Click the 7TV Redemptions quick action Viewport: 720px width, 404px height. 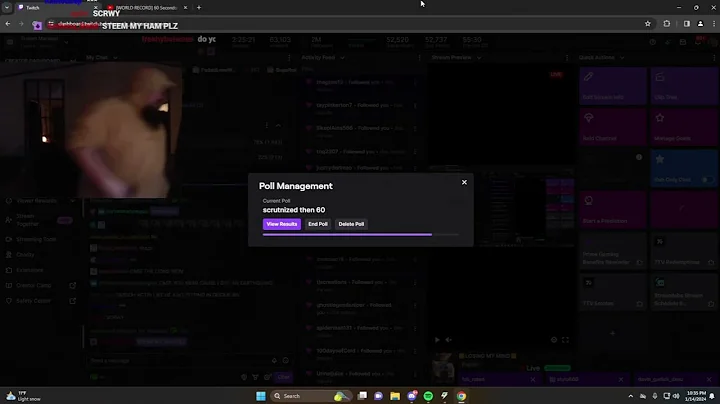point(684,251)
